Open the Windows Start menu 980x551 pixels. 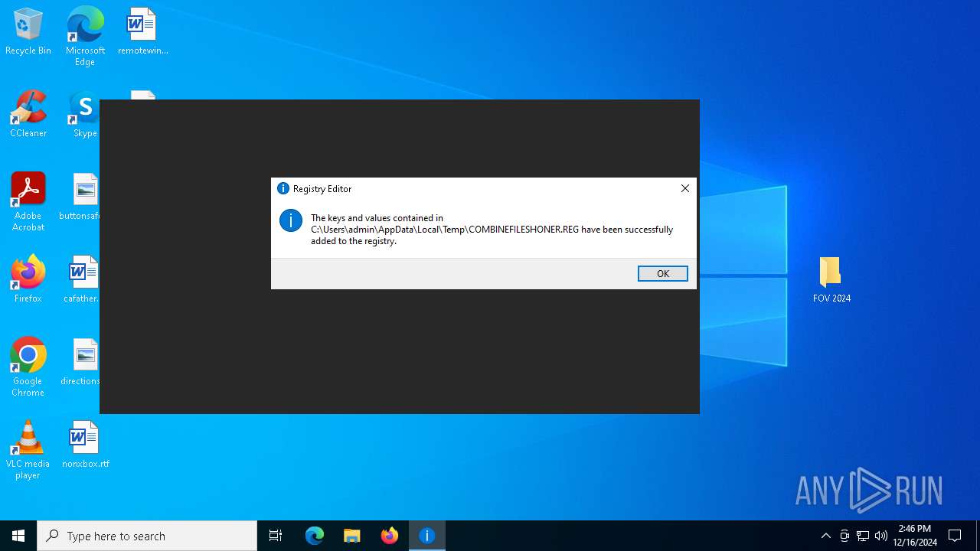tap(18, 536)
